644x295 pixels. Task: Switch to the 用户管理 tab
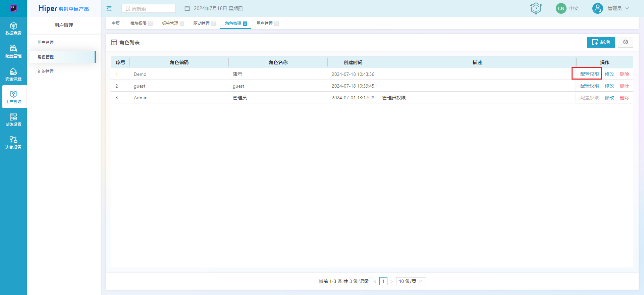pyautogui.click(x=265, y=23)
